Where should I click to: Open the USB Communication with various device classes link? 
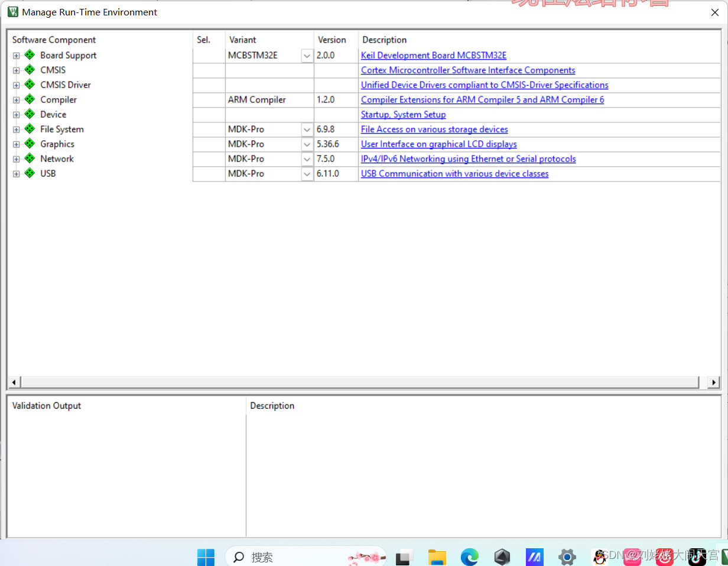[x=455, y=173]
